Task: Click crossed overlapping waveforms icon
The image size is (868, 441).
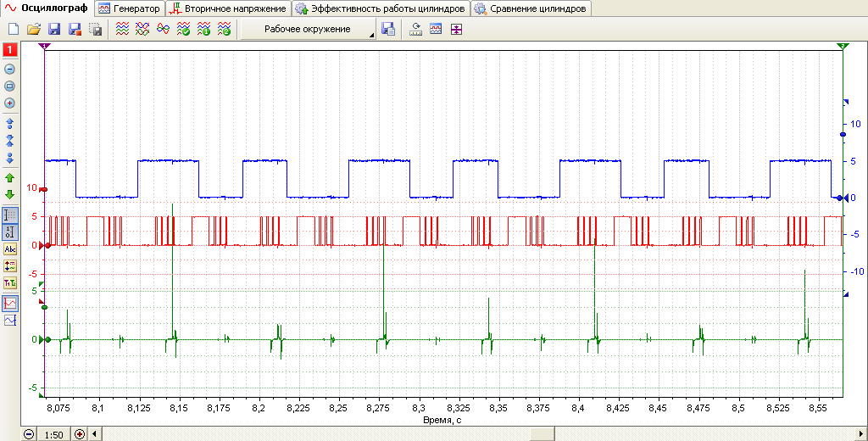Action: (x=142, y=30)
